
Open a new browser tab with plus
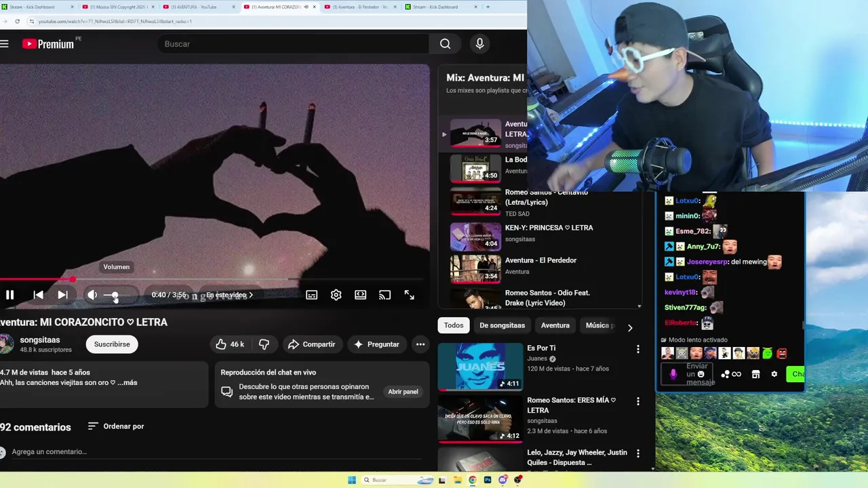(488, 7)
